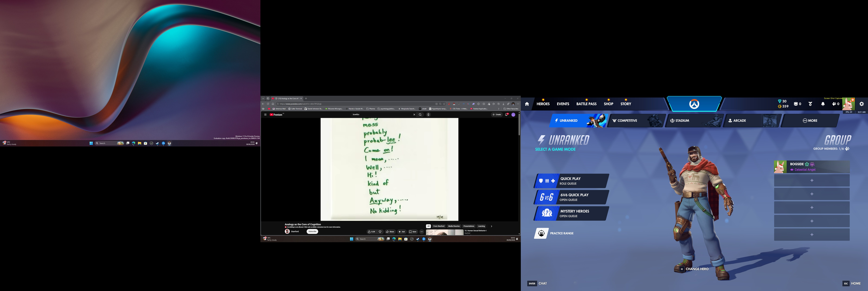This screenshot has height=291, width=868.
Task: Select Mystery Heroes Open Queue
Action: coord(572,214)
